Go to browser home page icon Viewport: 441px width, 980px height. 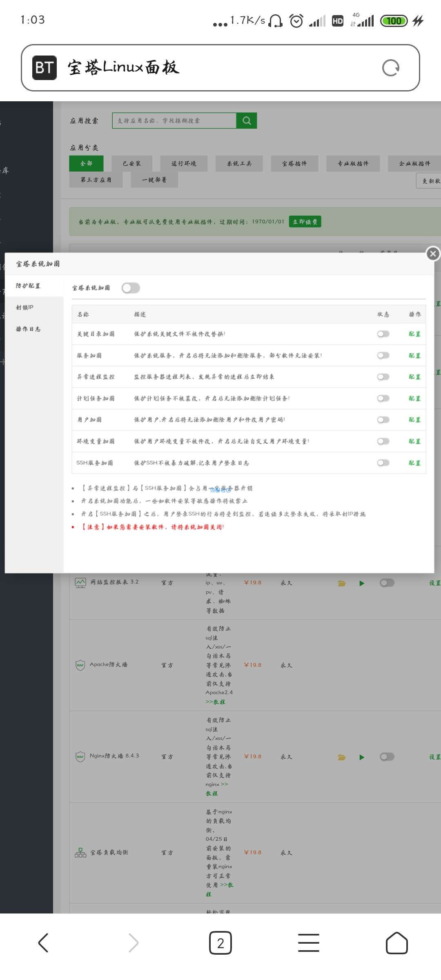(397, 943)
